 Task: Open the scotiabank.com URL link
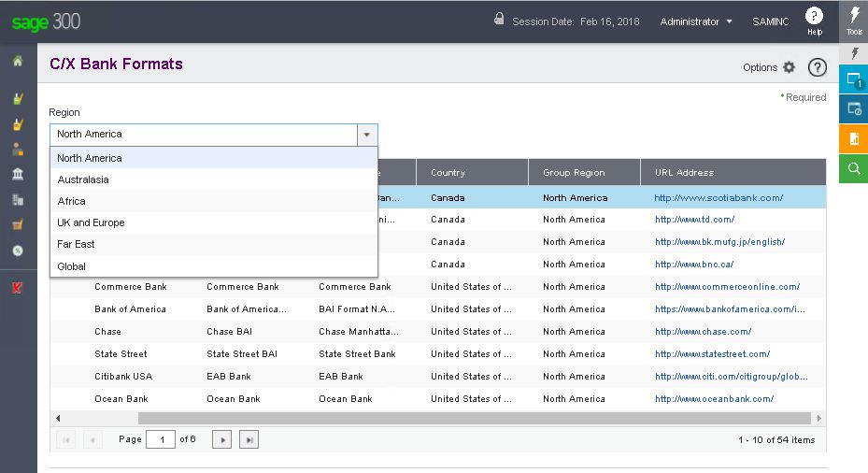point(719,197)
